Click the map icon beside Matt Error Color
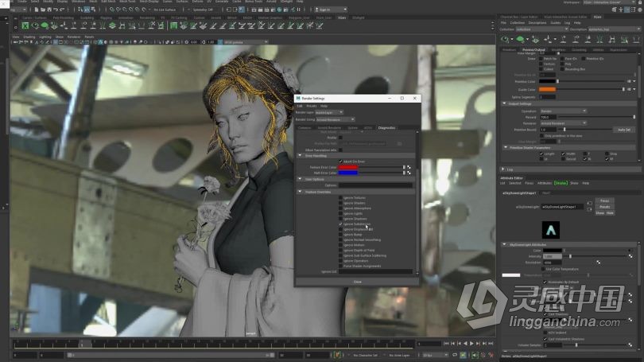This screenshot has width=644, height=362. 409,173
